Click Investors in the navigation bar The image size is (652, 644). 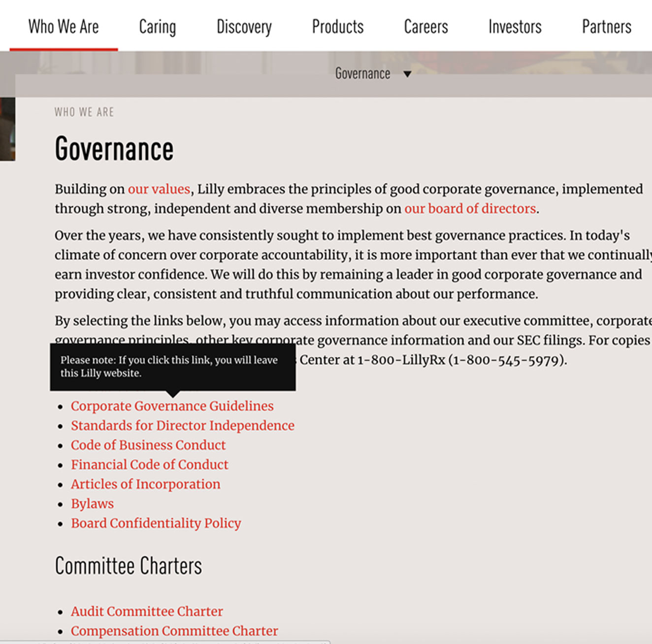coord(515,27)
